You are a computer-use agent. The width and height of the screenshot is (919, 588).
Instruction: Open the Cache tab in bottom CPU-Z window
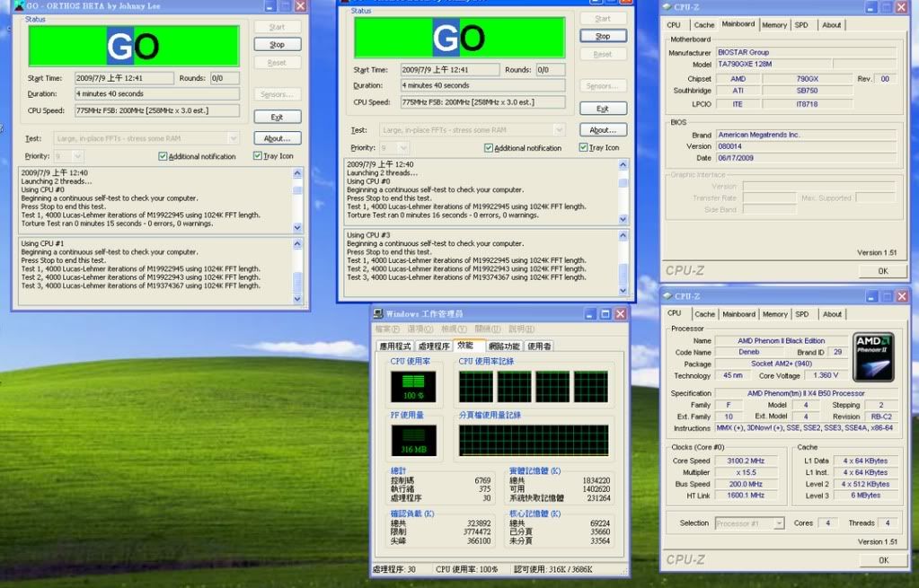[x=704, y=314]
